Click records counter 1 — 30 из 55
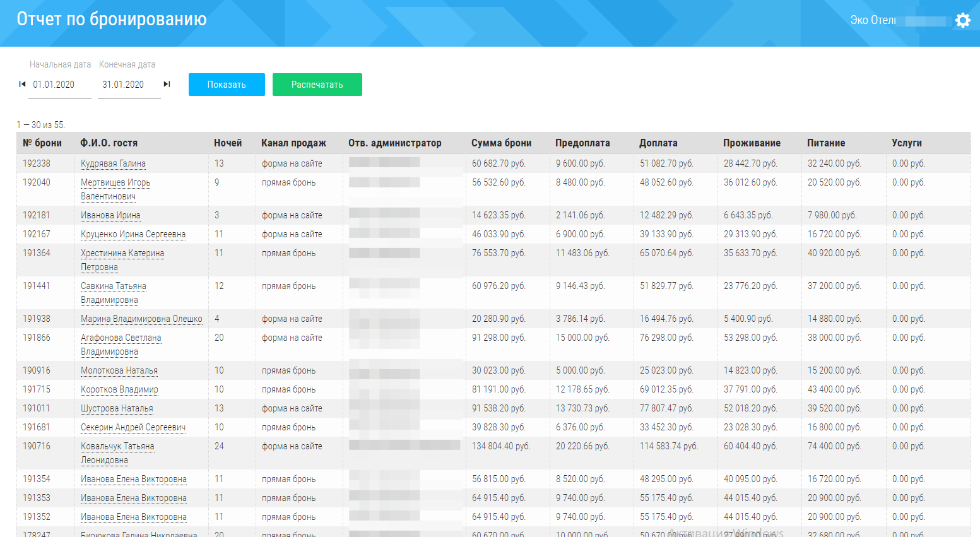980x537 pixels. [40, 125]
